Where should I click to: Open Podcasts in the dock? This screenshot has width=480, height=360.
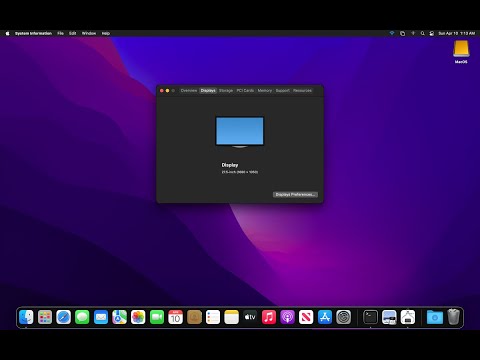288,317
